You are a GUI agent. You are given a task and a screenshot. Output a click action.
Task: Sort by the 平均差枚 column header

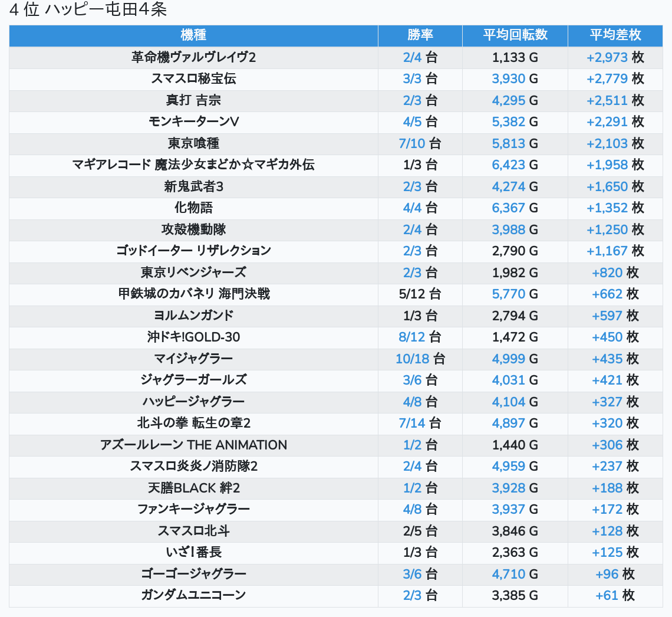615,35
